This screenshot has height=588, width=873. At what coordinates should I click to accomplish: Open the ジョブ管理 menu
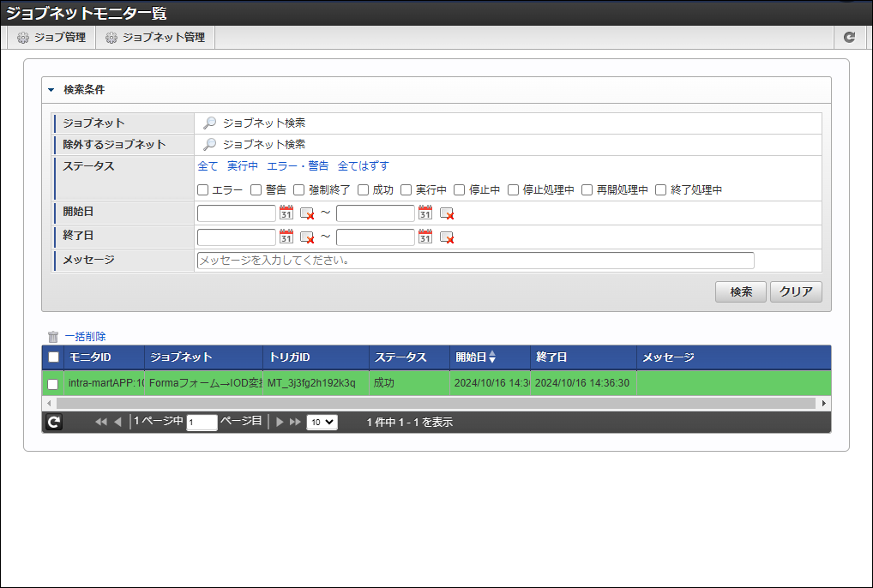point(51,37)
